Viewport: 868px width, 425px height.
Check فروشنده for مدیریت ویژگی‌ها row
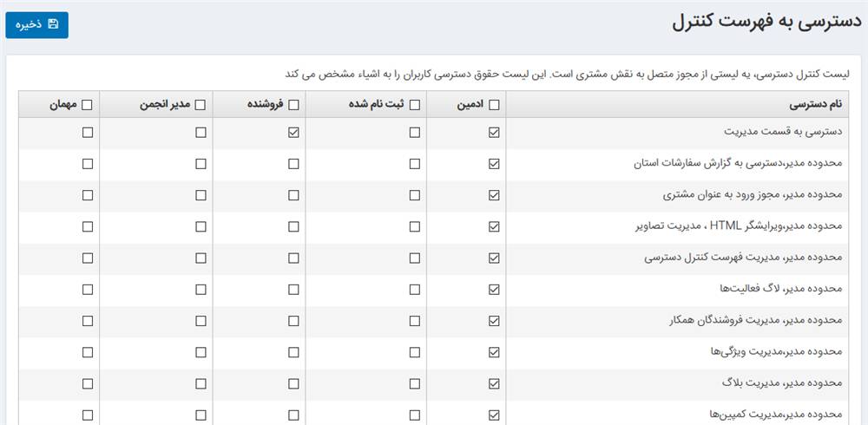[x=293, y=351]
